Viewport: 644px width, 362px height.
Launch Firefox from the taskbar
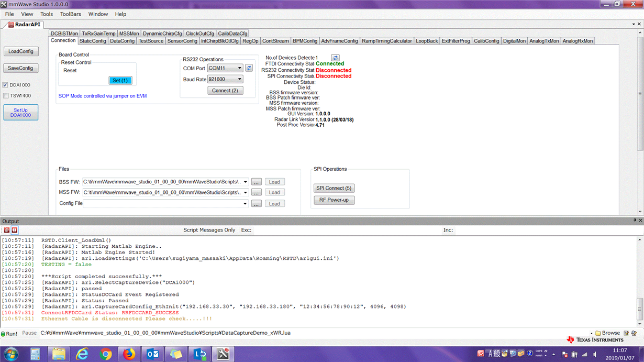pyautogui.click(x=129, y=354)
